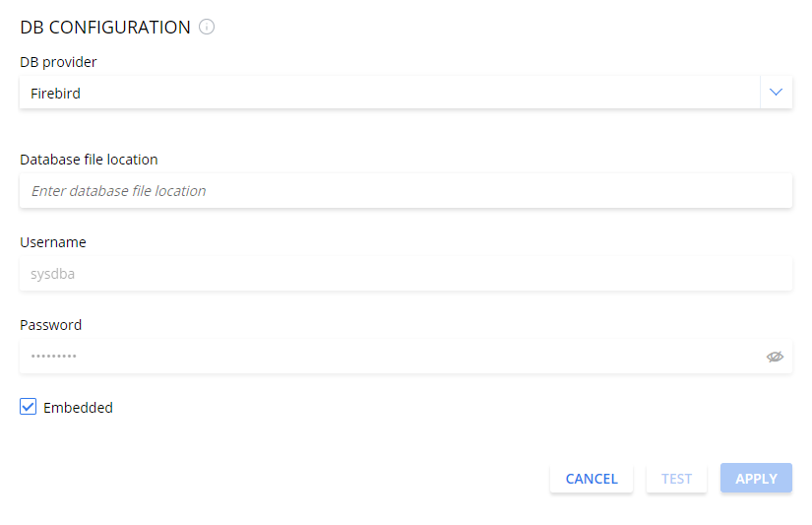
Task: Click the 'Database file location' label
Action: [89, 160]
